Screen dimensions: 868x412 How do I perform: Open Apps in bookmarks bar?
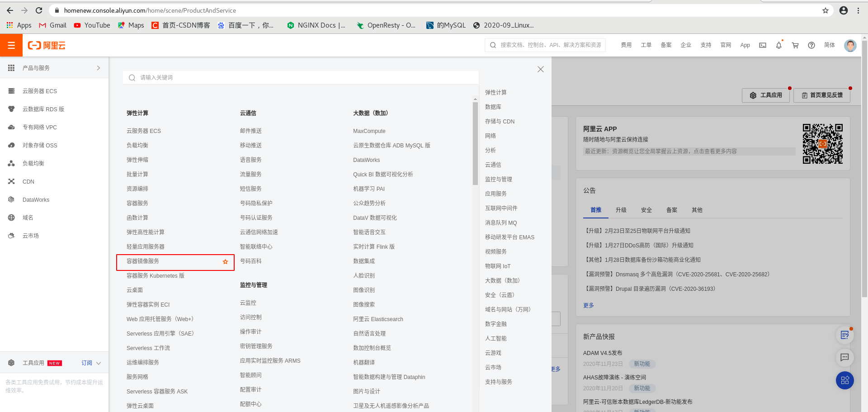coord(19,25)
